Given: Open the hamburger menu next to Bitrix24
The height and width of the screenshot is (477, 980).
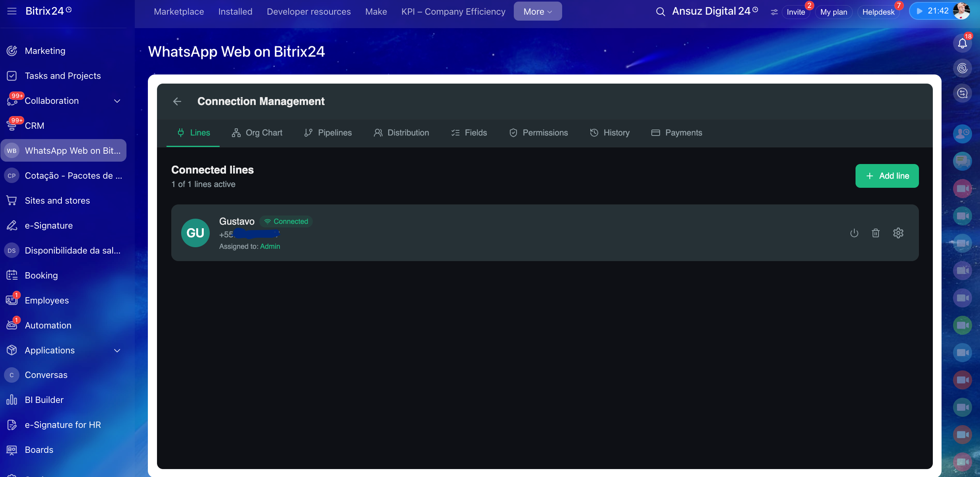Looking at the screenshot, I should [x=12, y=11].
